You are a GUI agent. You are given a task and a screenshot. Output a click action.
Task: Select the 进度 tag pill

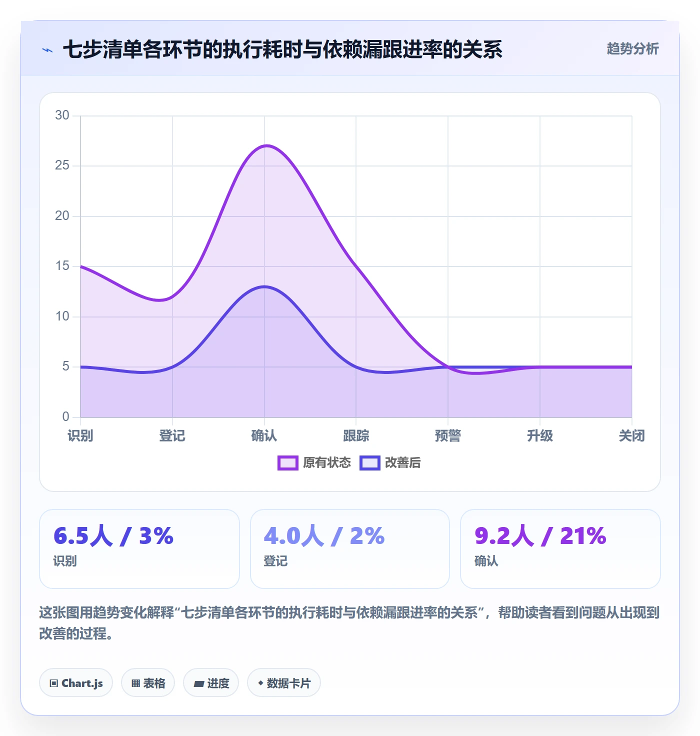click(211, 682)
